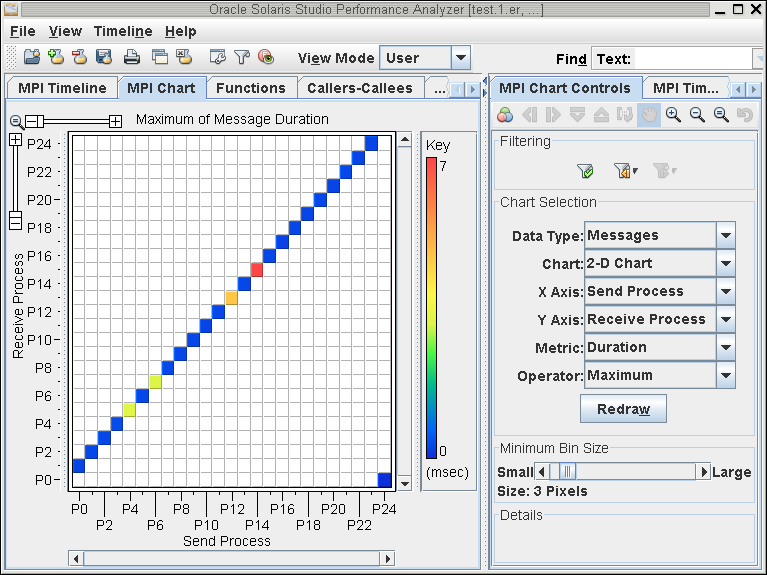Click the color chooser circles icon

[x=505, y=115]
